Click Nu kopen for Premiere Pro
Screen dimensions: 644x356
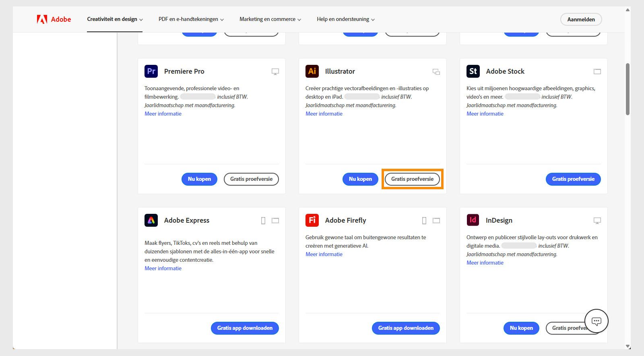click(x=199, y=179)
